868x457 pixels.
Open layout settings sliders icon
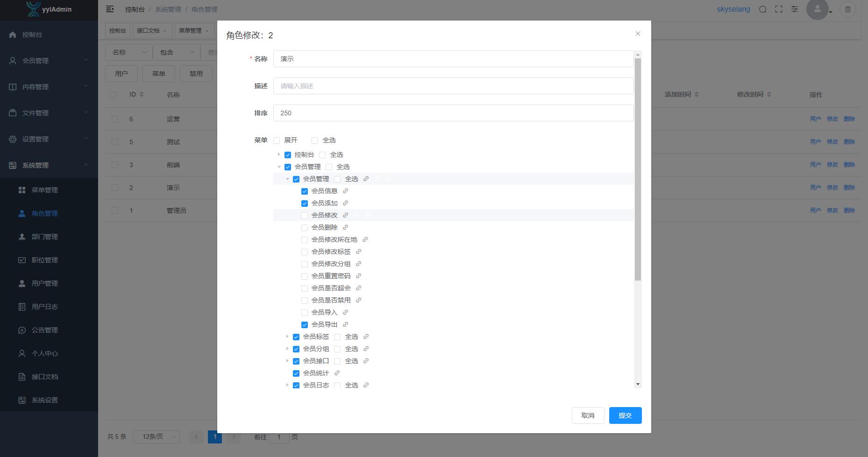(794, 9)
